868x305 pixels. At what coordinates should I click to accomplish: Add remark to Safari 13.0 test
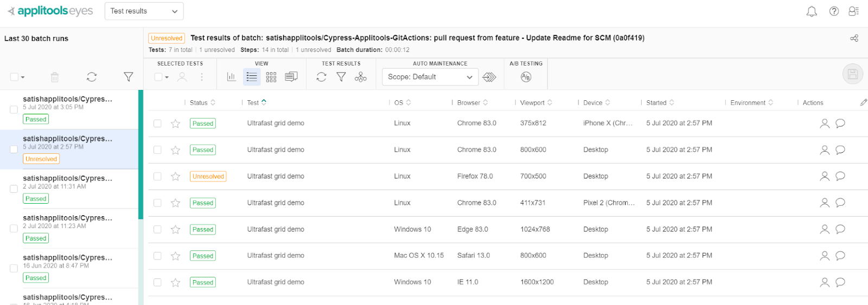pos(840,256)
